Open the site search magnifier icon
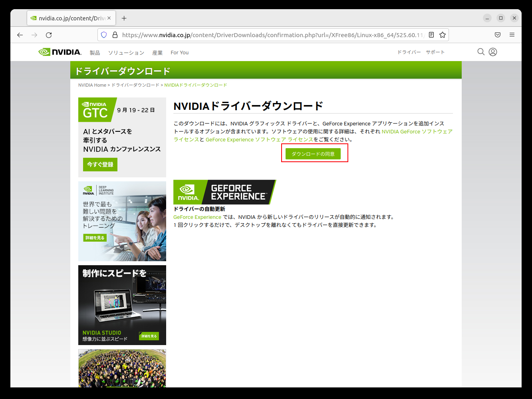Screen dimensions: 532x399 coord(481,52)
